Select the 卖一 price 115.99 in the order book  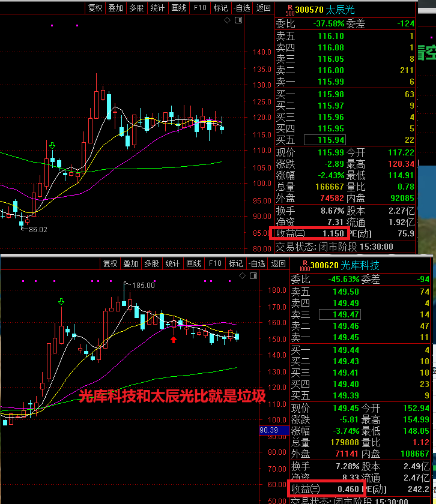click(331, 82)
